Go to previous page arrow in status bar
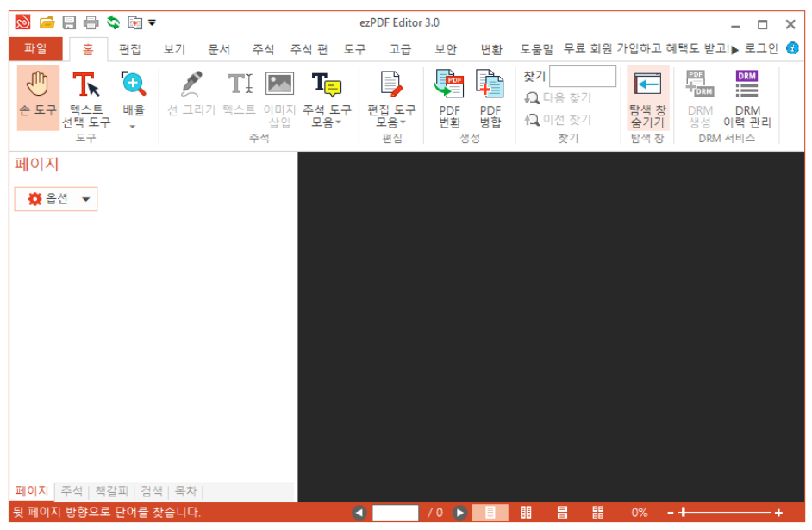The height and width of the screenshot is (530, 812). click(x=359, y=513)
